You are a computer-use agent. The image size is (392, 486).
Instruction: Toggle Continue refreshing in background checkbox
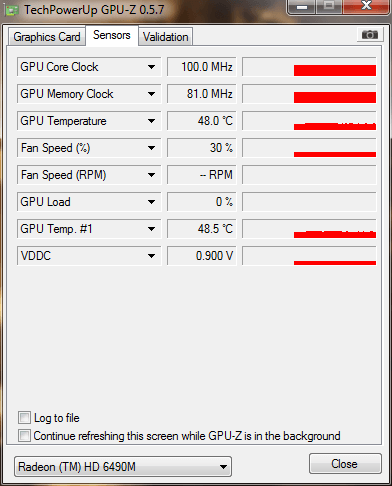(x=24, y=435)
